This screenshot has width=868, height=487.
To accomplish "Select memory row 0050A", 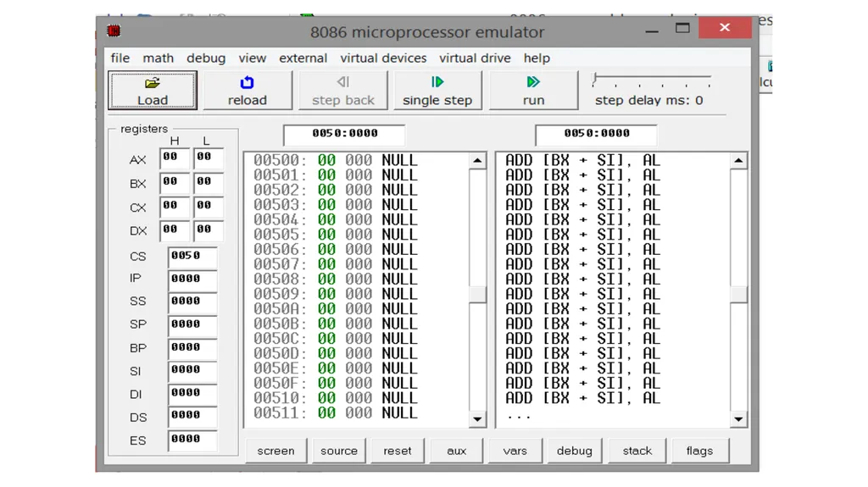I will 336,309.
